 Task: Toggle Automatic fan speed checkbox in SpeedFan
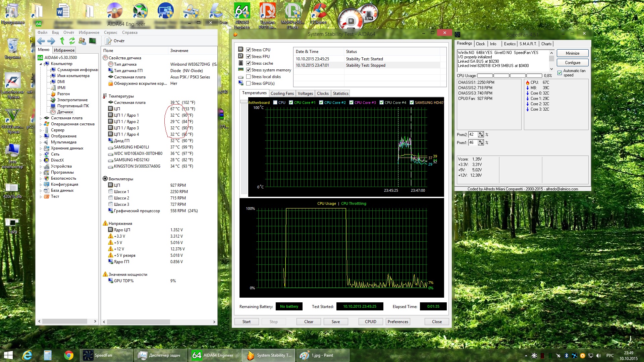click(559, 73)
